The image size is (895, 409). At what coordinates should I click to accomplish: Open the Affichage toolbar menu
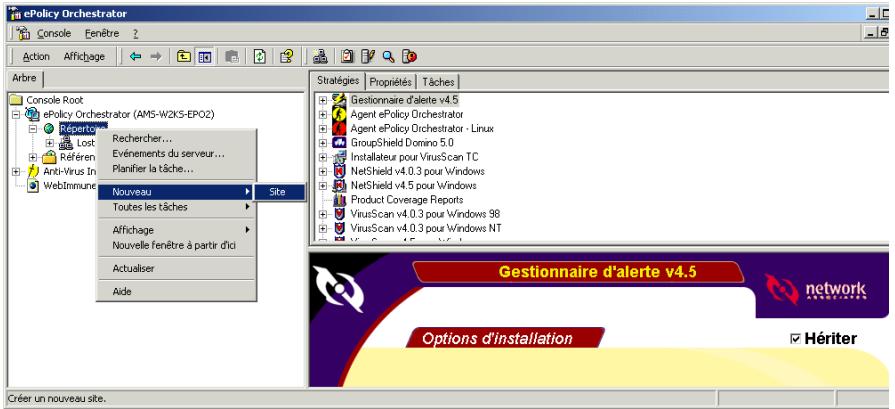pos(84,56)
